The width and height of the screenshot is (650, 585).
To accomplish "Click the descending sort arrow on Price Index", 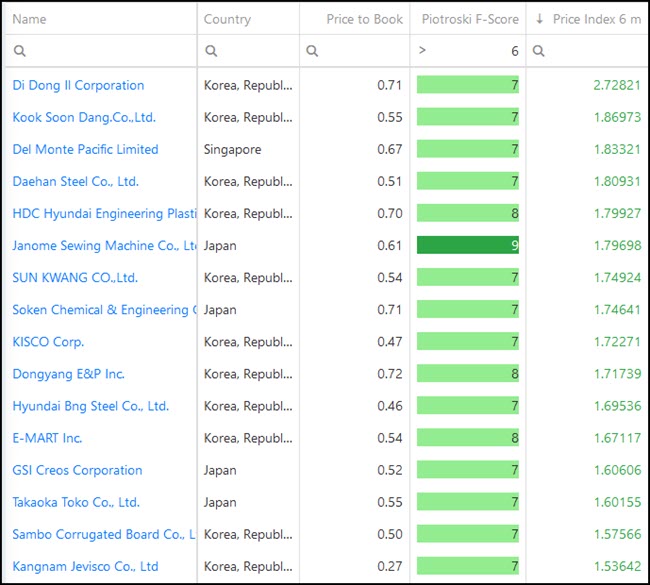I will tap(539, 19).
